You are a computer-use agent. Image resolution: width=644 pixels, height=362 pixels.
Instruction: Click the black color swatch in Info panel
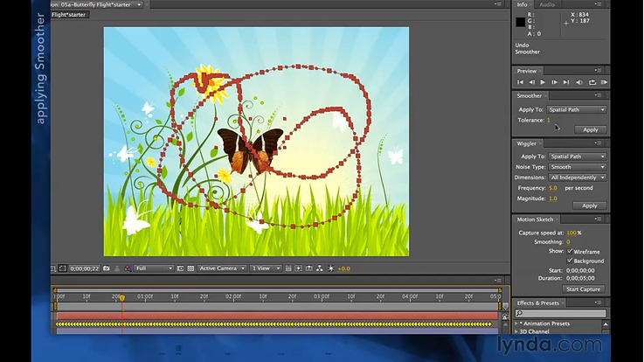click(521, 22)
